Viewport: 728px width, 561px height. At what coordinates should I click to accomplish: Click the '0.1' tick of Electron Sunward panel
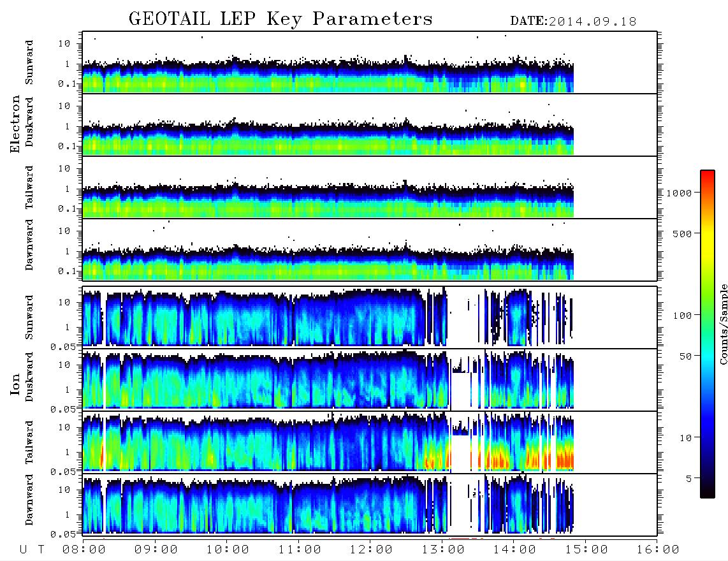point(66,84)
